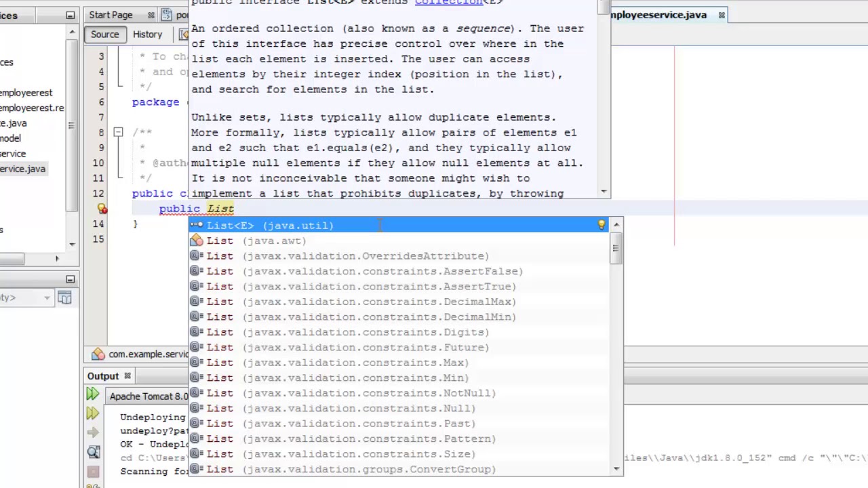This screenshot has height=488, width=868.
Task: Choose List constraints.Pattern completion
Action: coord(399,439)
